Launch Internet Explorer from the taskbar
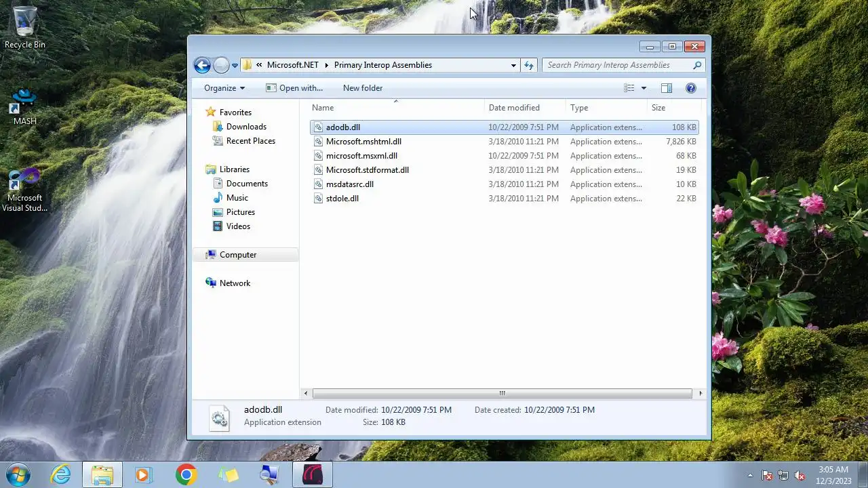 61,474
